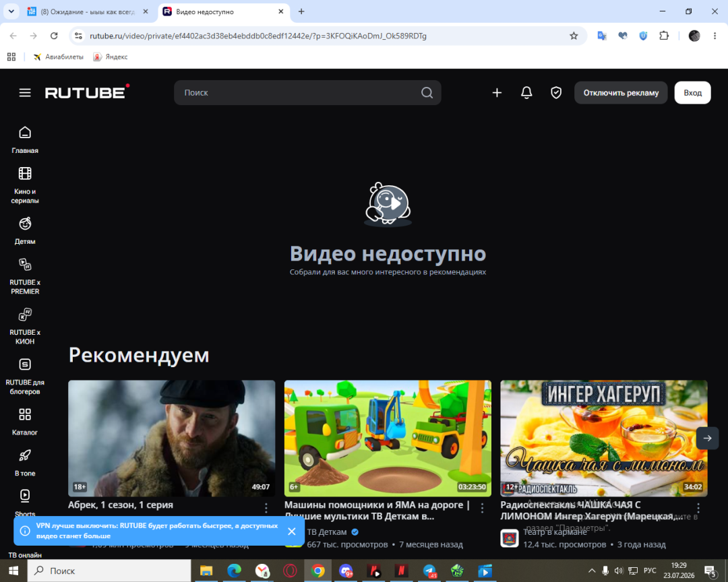This screenshot has width=728, height=582.
Task: Open the Extensions puzzle icon
Action: pyautogui.click(x=664, y=36)
